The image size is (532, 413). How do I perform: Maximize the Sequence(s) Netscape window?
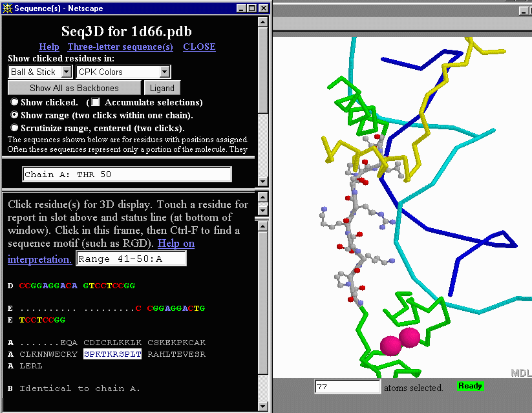(251, 8)
